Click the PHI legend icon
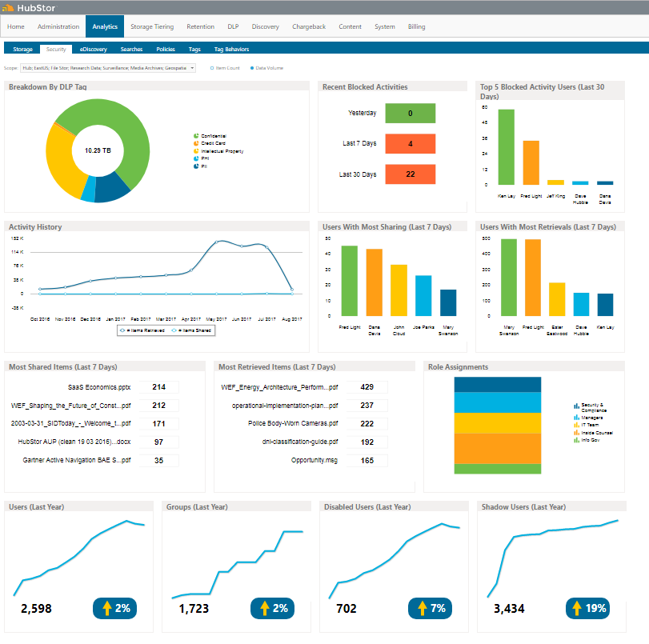 click(196, 158)
